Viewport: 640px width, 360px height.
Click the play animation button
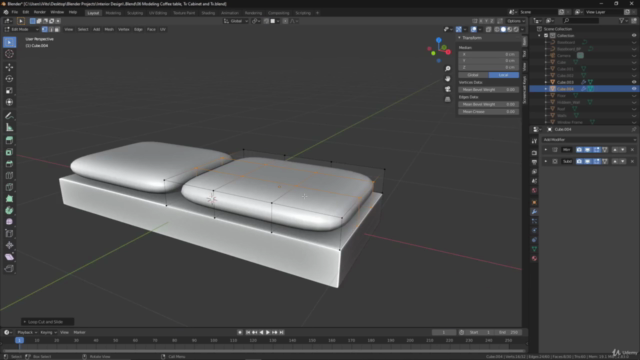point(268,332)
